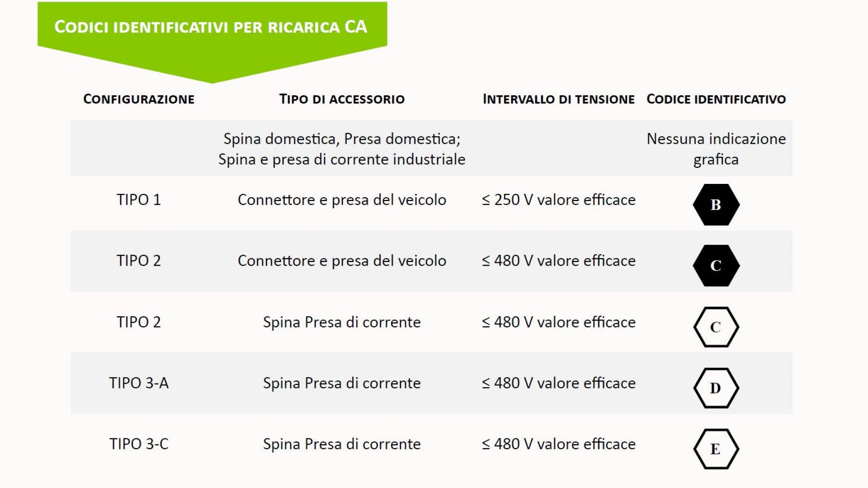Click the white hexagon E icon
This screenshot has height=488, width=868.
(x=716, y=449)
